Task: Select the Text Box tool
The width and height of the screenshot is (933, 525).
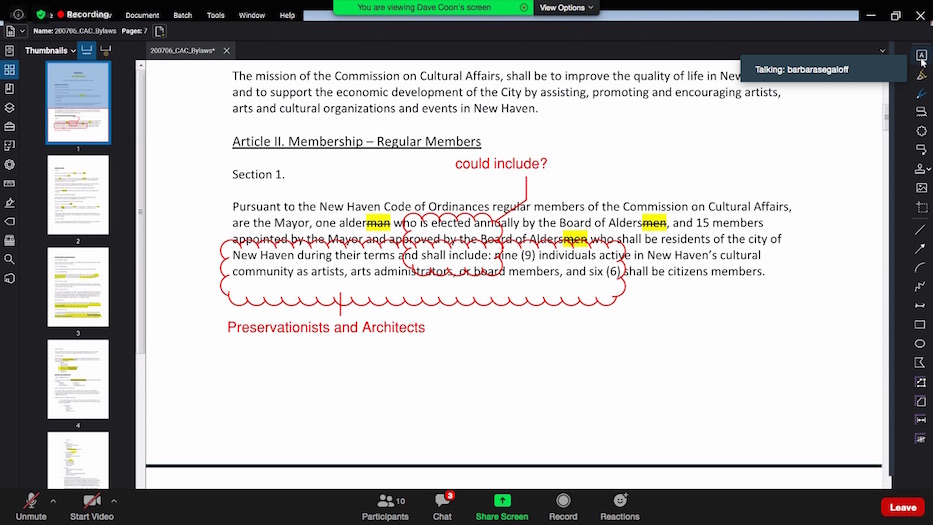Action: click(921, 55)
